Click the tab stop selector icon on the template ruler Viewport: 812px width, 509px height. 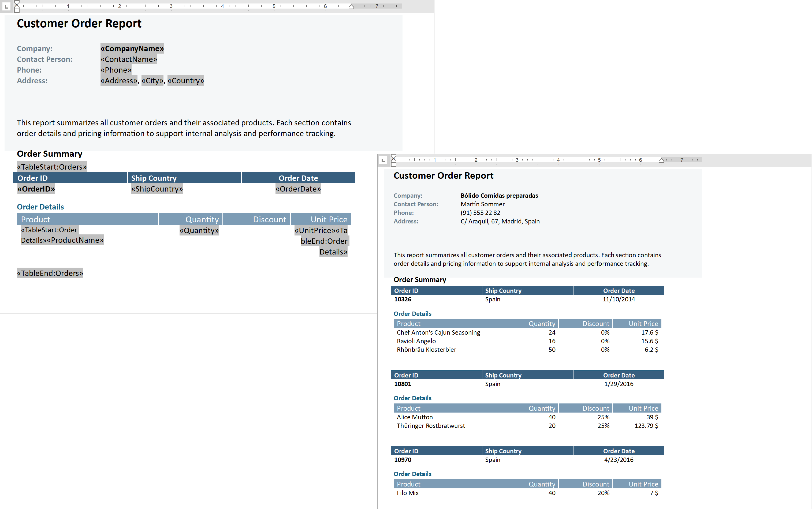(x=7, y=6)
